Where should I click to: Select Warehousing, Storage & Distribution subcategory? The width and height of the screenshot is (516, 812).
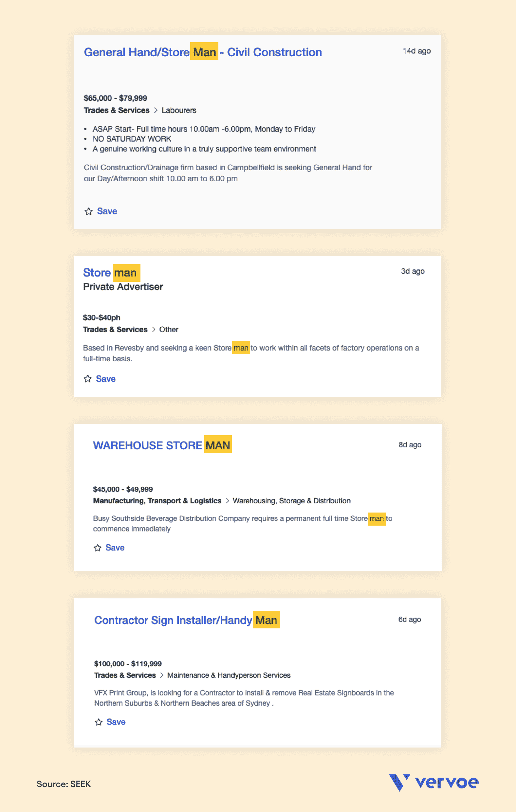[292, 501]
